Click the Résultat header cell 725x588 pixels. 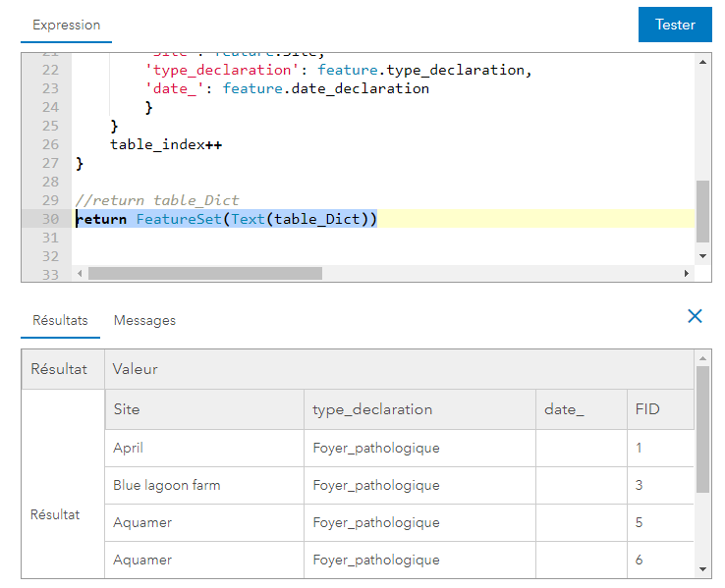[63, 369]
